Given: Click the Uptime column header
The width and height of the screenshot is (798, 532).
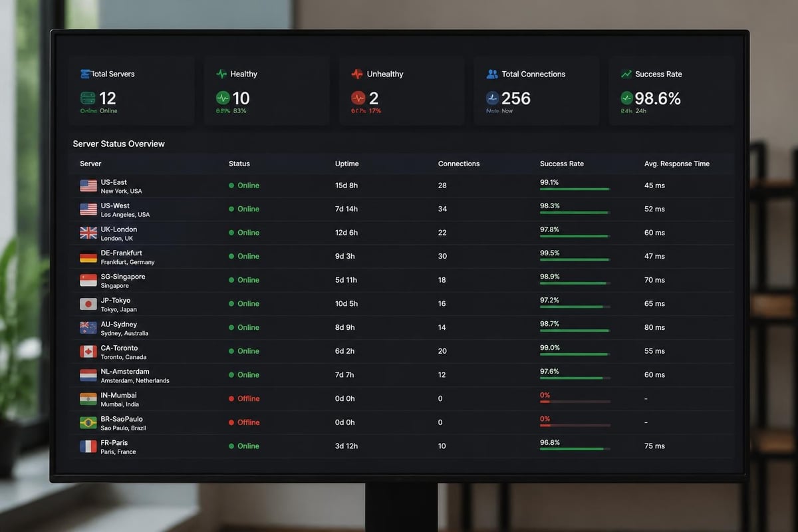Looking at the screenshot, I should [347, 164].
